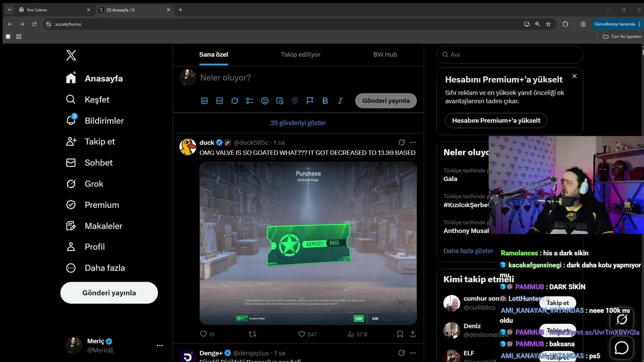Viewport: 644px width, 362px height.
Task: Expand the Daha fazla menu
Action: pos(95,268)
